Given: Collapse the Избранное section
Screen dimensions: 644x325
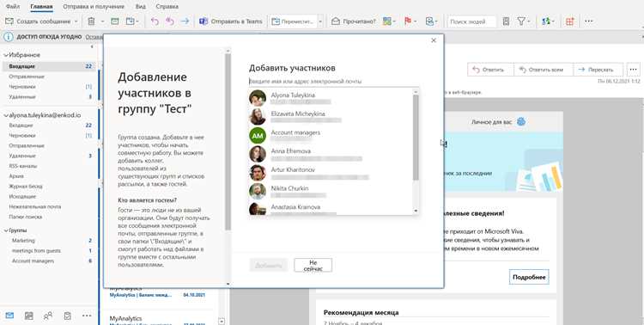Looking at the screenshot, I should click(x=6, y=55).
